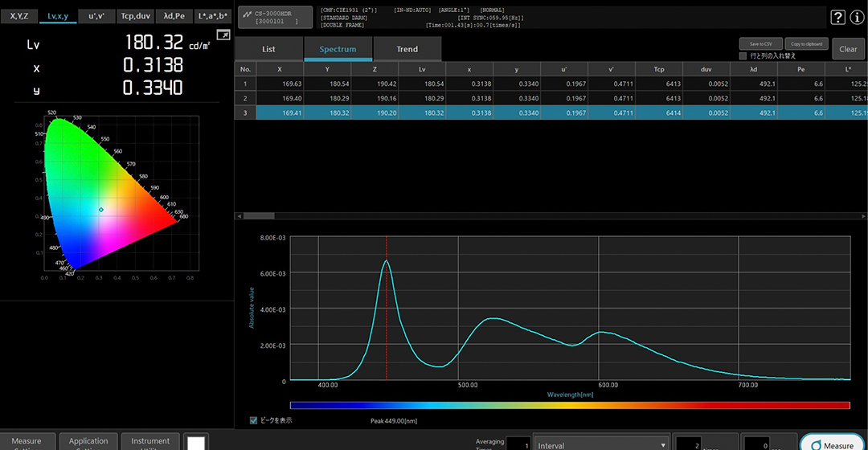
Task: Open the Interval measurement mode dropdown
Action: click(601, 444)
